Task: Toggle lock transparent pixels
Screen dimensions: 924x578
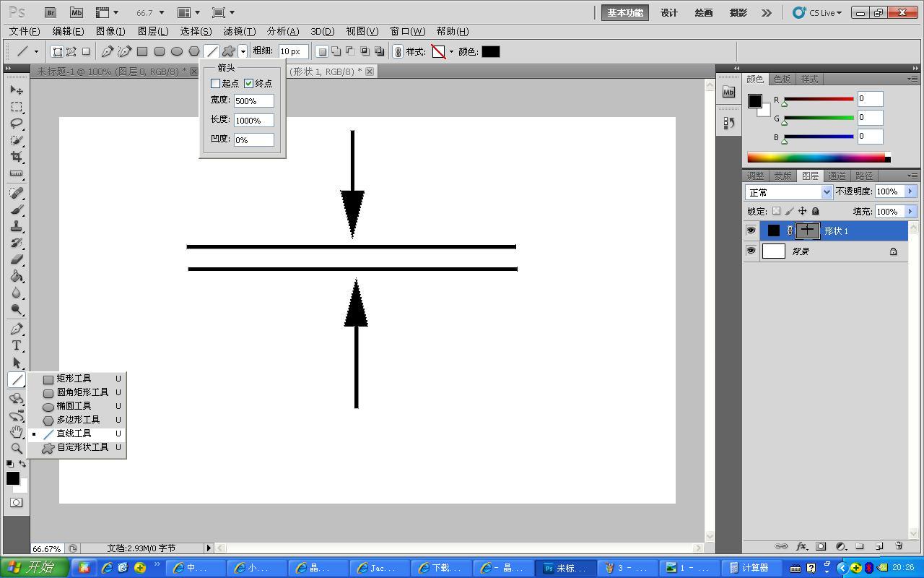Action: pos(776,211)
